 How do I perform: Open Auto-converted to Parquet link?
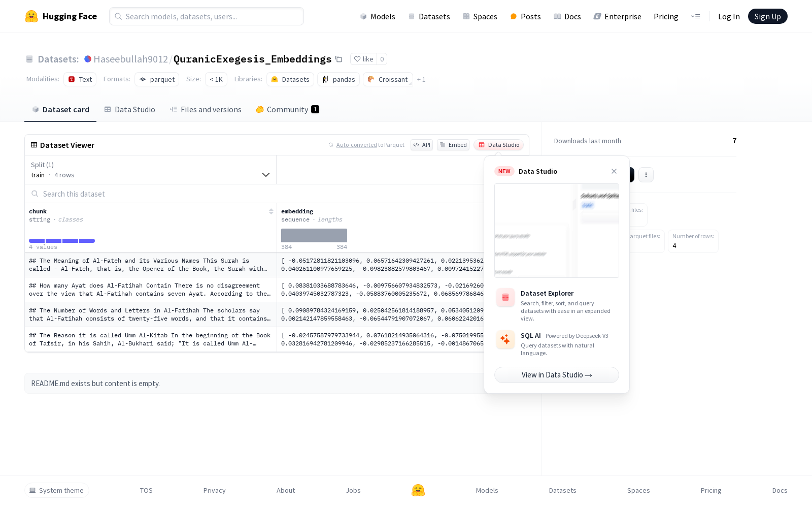366,145
